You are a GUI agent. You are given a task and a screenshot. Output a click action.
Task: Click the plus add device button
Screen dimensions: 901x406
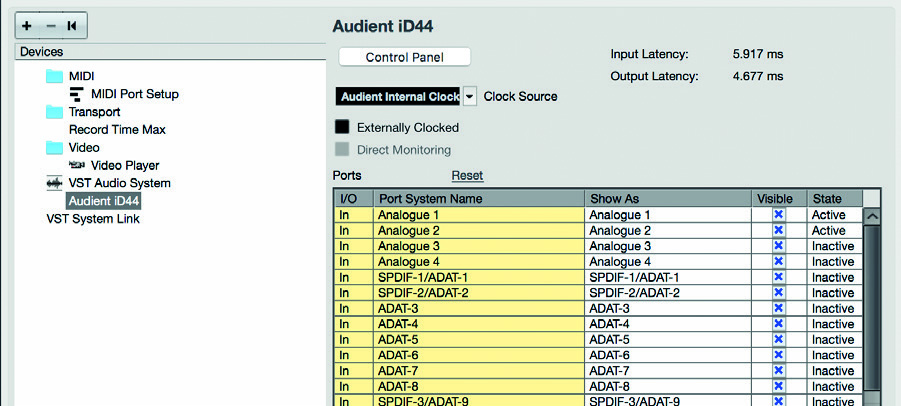(28, 26)
